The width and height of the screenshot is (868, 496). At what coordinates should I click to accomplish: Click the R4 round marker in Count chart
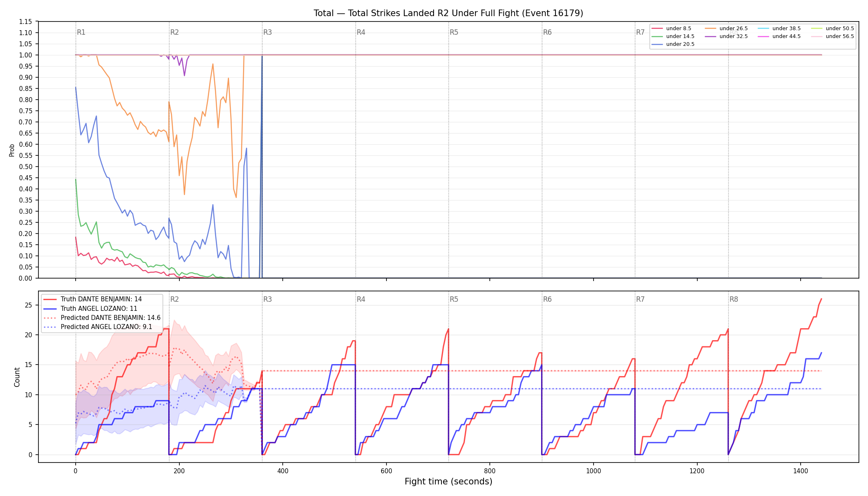tap(361, 299)
